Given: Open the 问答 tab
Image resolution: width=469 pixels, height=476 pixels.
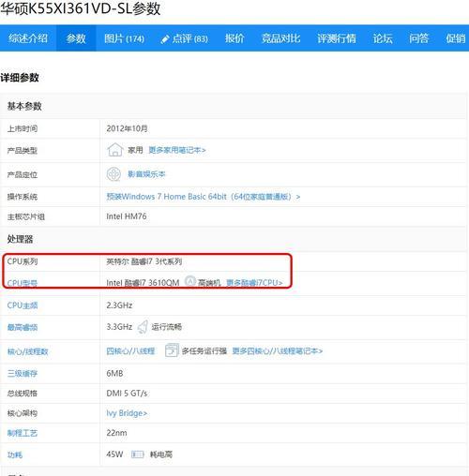Looking at the screenshot, I should click(418, 38).
